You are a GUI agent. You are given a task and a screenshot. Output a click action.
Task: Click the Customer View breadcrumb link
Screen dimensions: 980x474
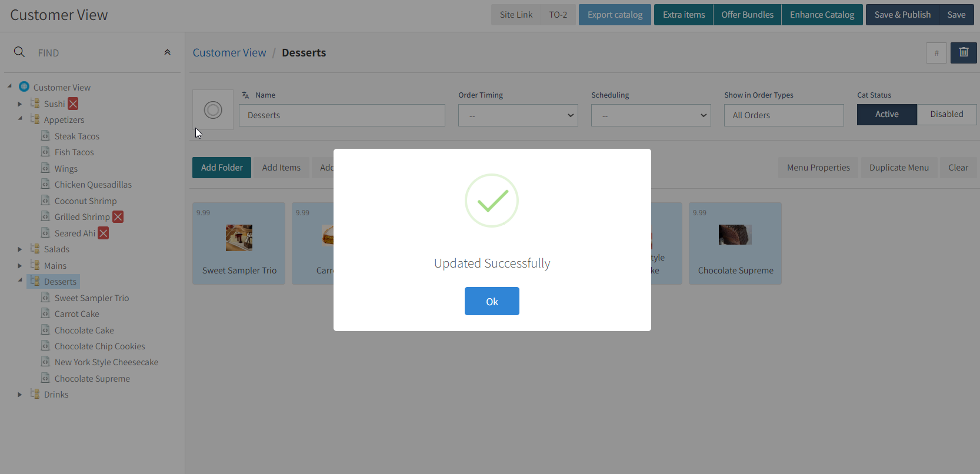click(x=229, y=53)
